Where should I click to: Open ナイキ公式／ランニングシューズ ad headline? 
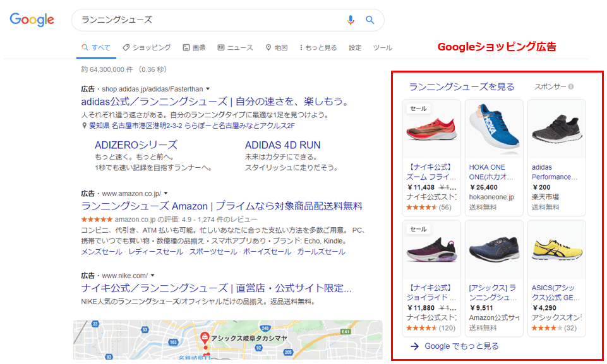(x=216, y=288)
